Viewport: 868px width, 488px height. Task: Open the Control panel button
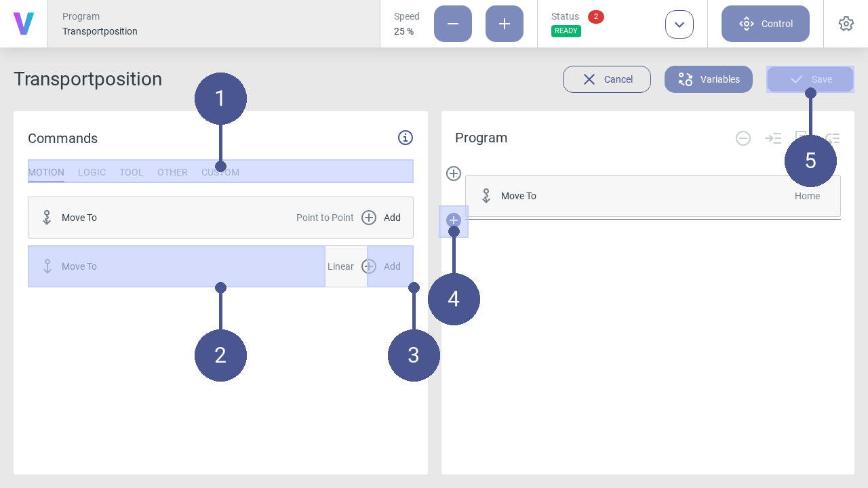[x=766, y=24]
